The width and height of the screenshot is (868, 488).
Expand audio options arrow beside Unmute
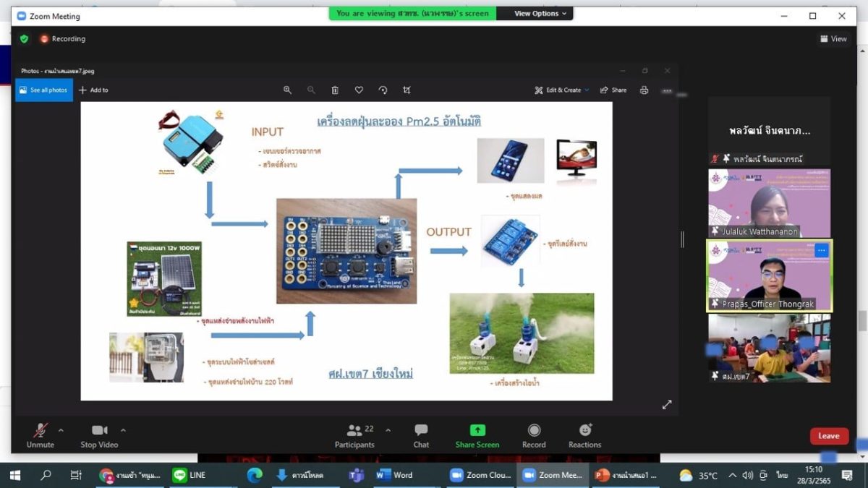point(61,430)
